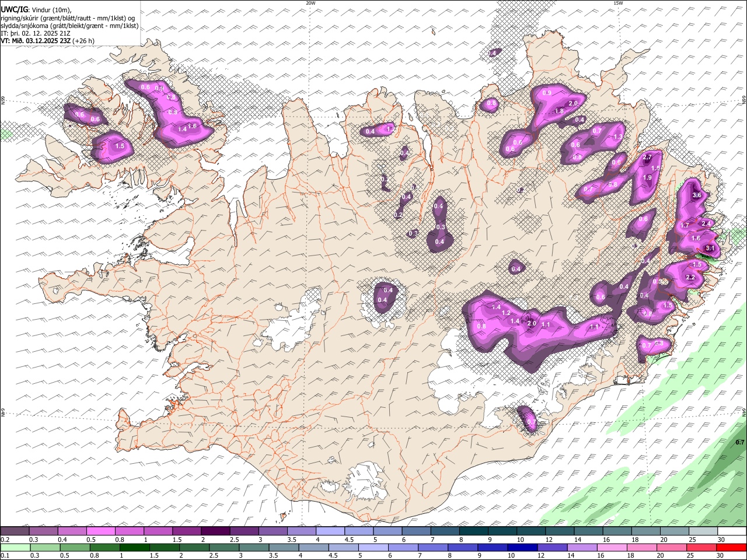
Task: Select the light pink rain swatch between 16 and 18
Action: pyautogui.click(x=611, y=548)
